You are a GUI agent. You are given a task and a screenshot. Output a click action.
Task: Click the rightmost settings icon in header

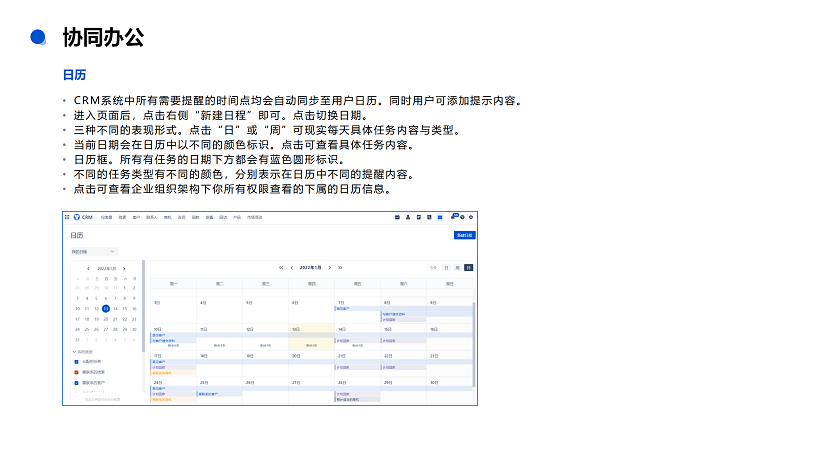point(471,217)
